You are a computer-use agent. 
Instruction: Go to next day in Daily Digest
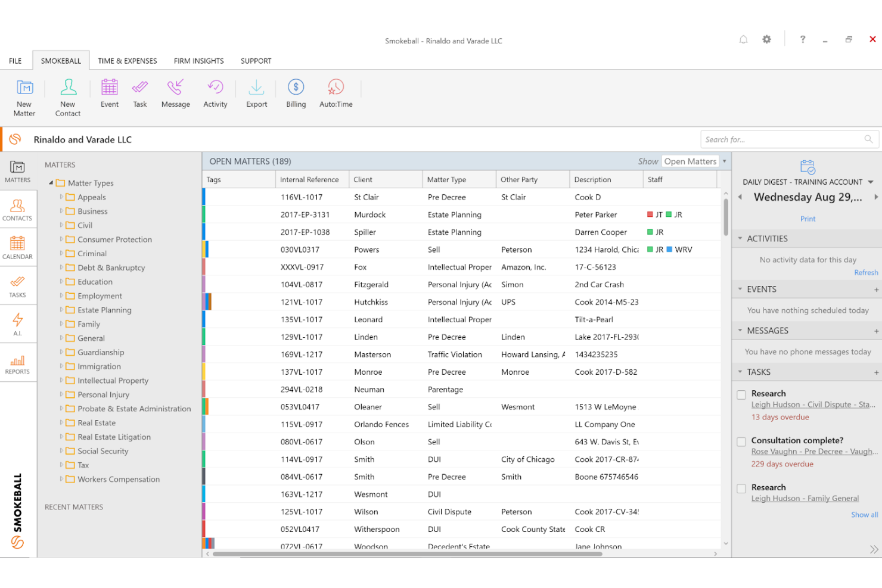coord(876,197)
